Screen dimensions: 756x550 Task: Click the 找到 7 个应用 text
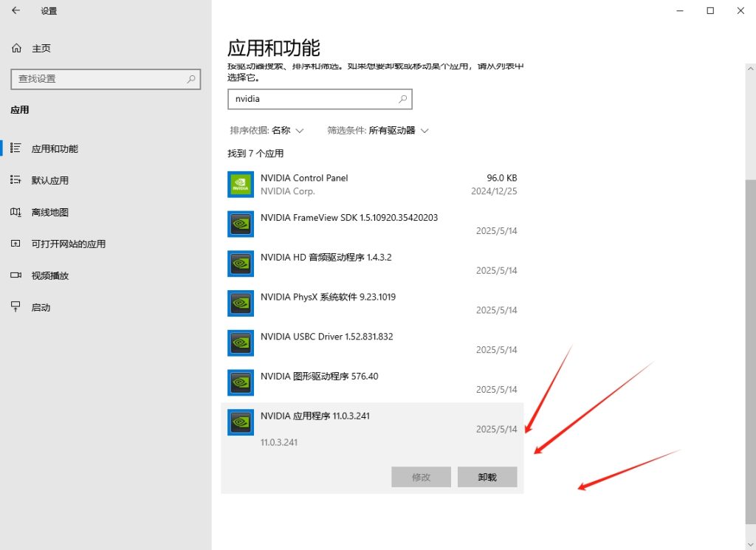point(255,154)
